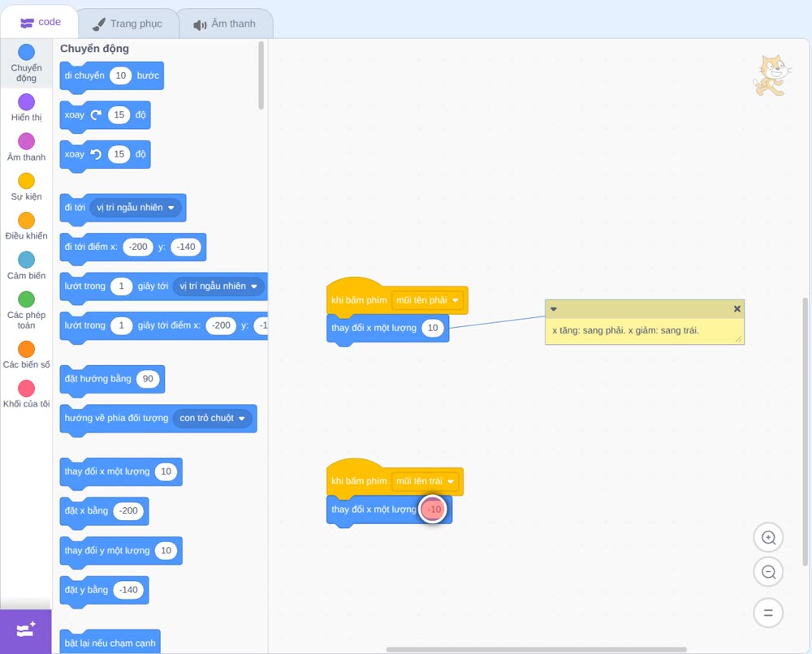Click the block palette vertical scrollbar
This screenshot has height=654, width=812.
[261, 75]
